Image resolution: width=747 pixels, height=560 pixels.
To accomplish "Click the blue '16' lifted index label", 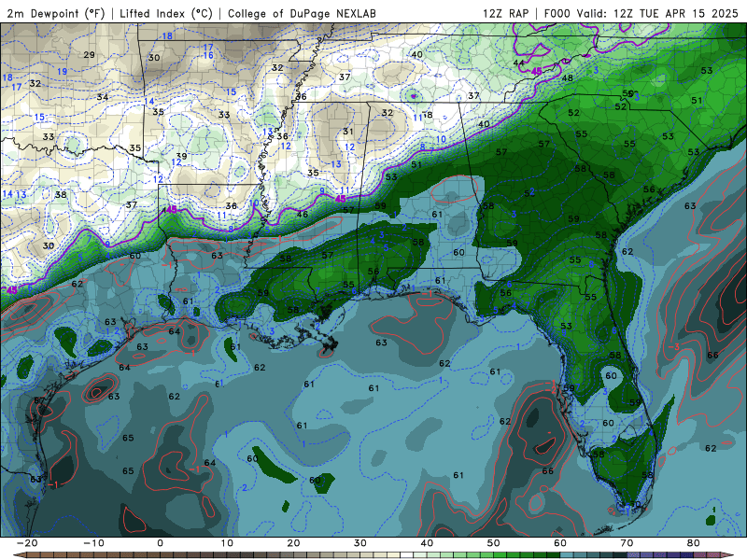I will click(x=208, y=56).
